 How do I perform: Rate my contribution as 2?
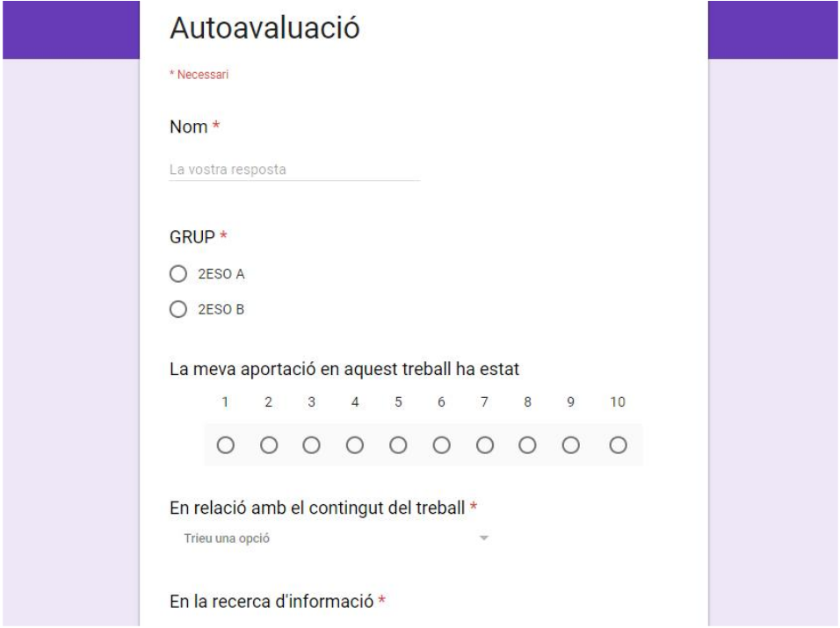tap(269, 445)
